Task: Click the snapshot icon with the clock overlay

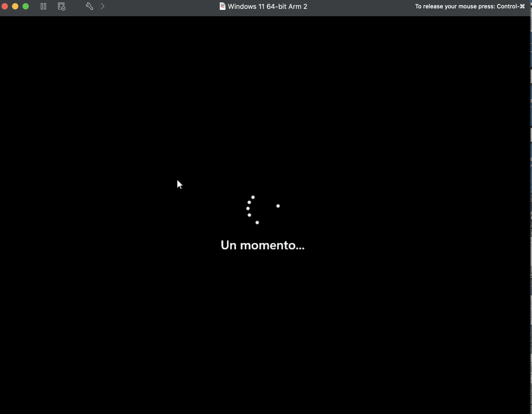Action: (x=61, y=6)
